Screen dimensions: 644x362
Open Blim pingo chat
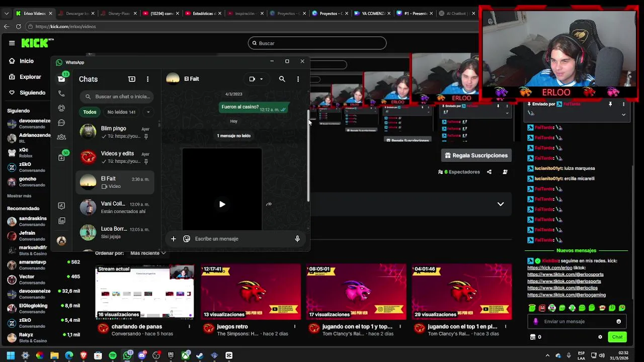point(115,132)
